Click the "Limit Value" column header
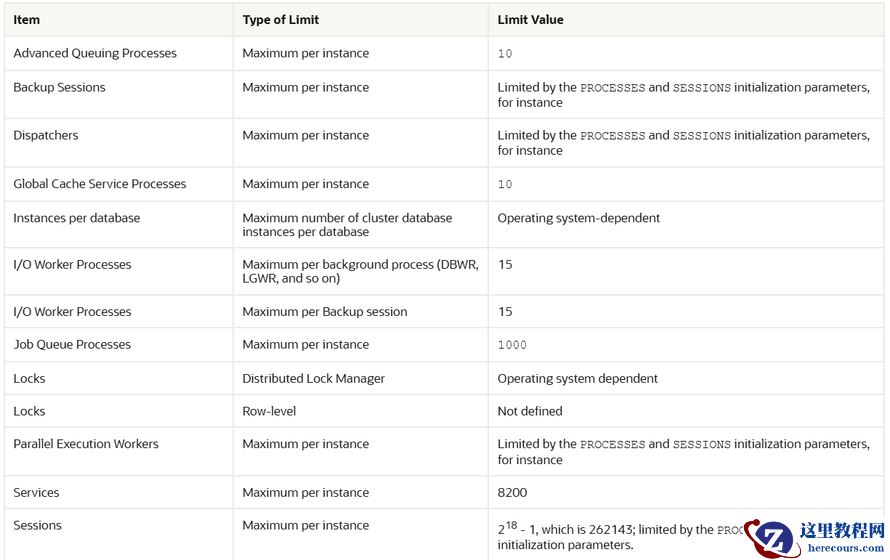Screen dimensions: 890x560 click(531, 20)
